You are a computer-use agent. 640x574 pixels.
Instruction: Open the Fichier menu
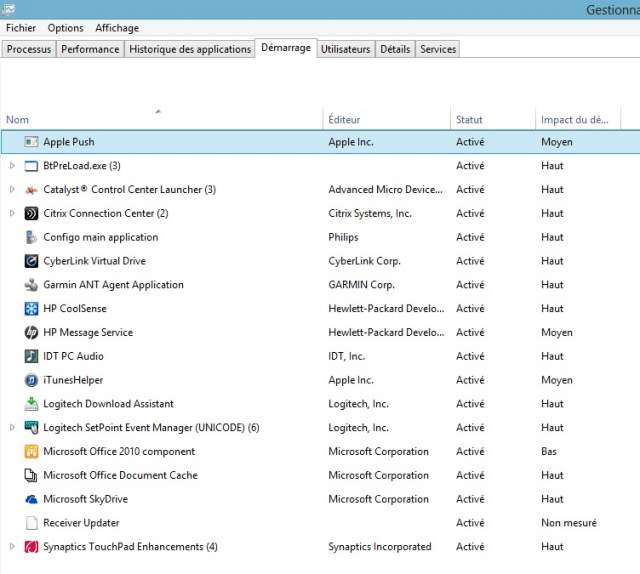pos(21,28)
